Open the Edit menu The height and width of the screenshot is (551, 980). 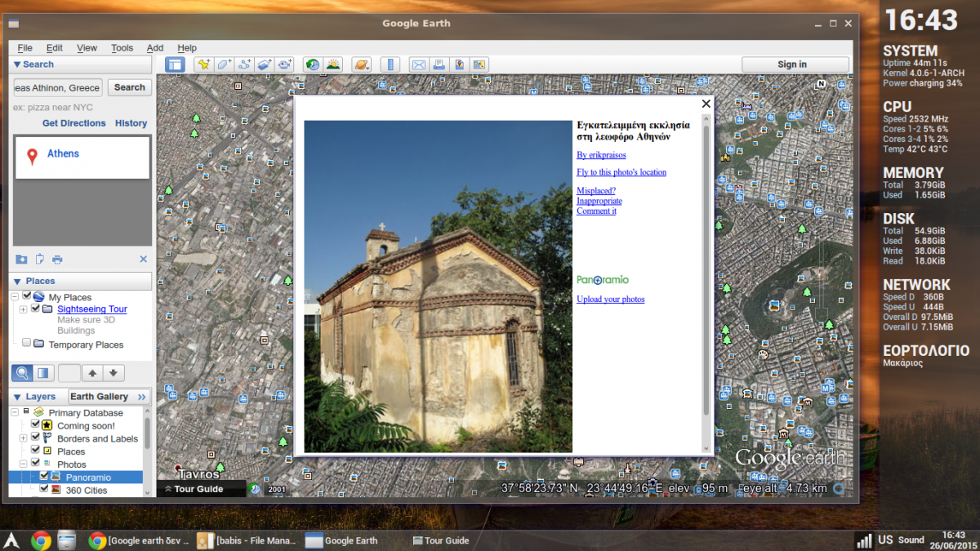55,48
